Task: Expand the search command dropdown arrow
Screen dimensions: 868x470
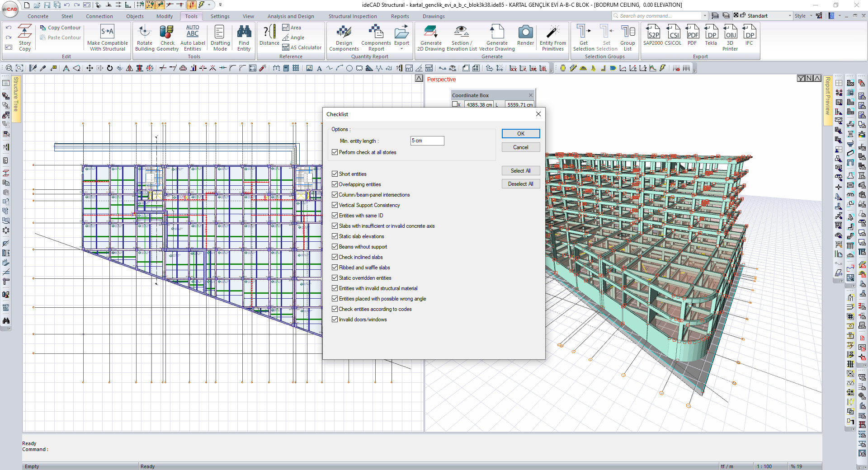Action: point(704,16)
